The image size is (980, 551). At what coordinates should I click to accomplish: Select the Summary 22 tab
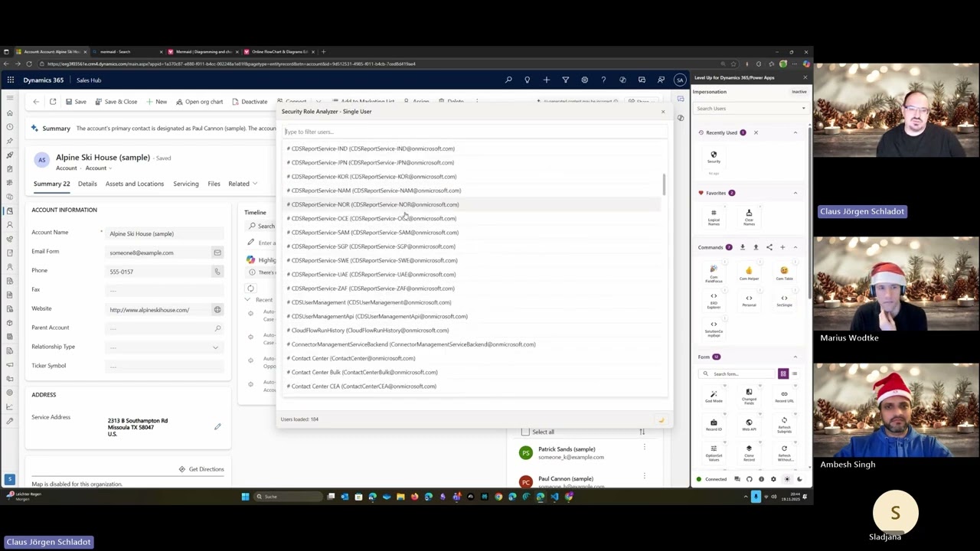(x=51, y=184)
